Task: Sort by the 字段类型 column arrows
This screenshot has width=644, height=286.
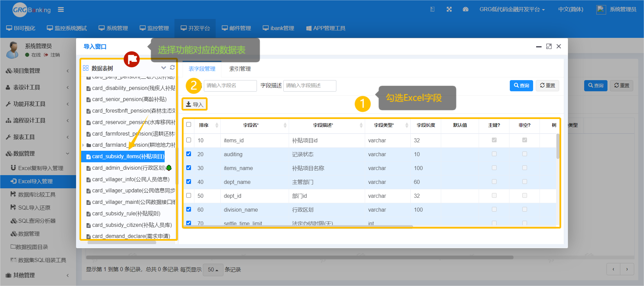Action: [407, 125]
